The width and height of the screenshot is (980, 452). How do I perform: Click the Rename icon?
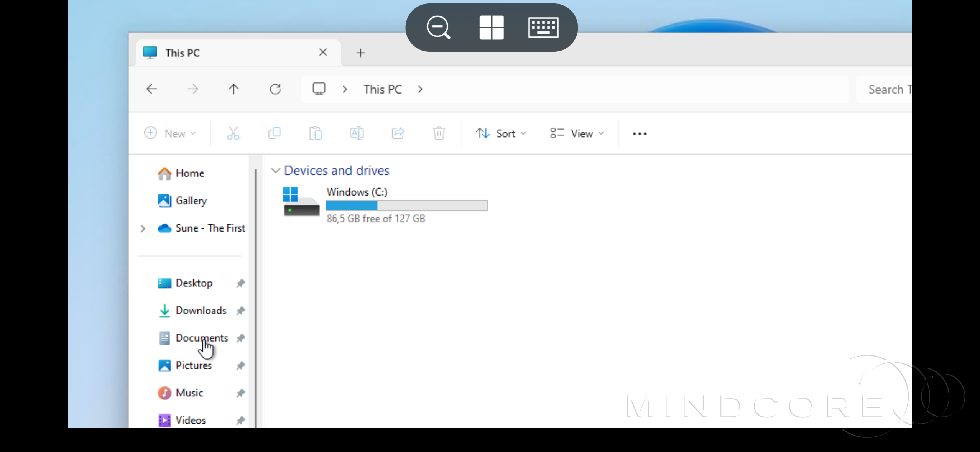[357, 133]
